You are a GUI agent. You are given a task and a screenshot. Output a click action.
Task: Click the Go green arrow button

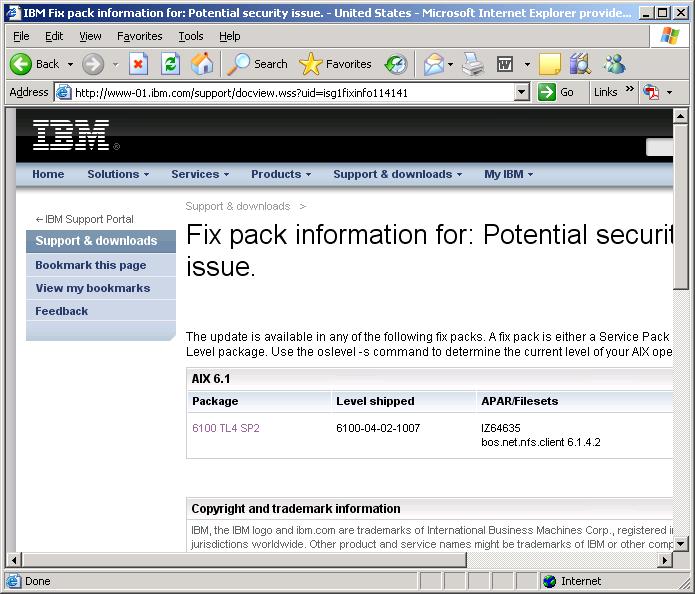(x=556, y=92)
